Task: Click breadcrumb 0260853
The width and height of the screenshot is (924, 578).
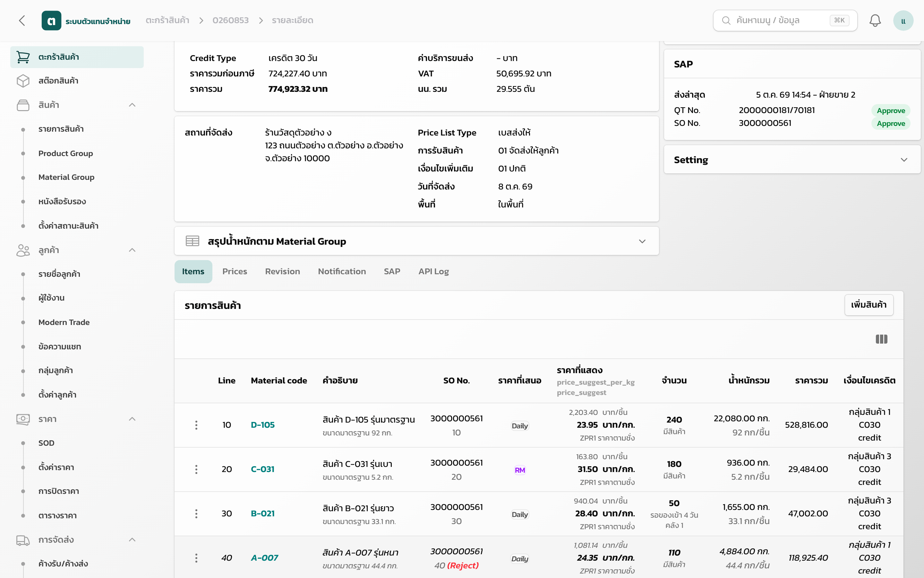Action: [231, 21]
